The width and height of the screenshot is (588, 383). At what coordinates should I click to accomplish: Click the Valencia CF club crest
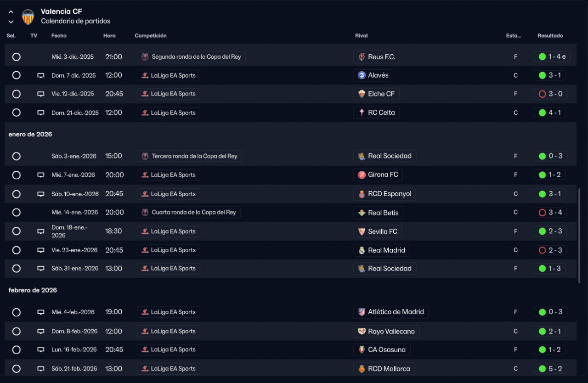point(28,17)
